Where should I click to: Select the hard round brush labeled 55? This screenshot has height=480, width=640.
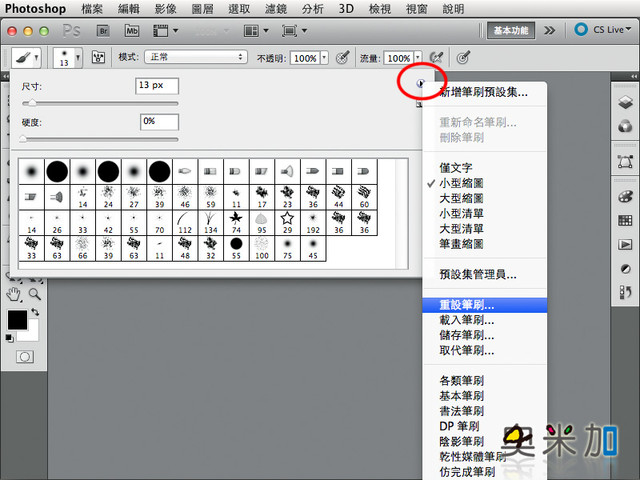click(x=236, y=248)
